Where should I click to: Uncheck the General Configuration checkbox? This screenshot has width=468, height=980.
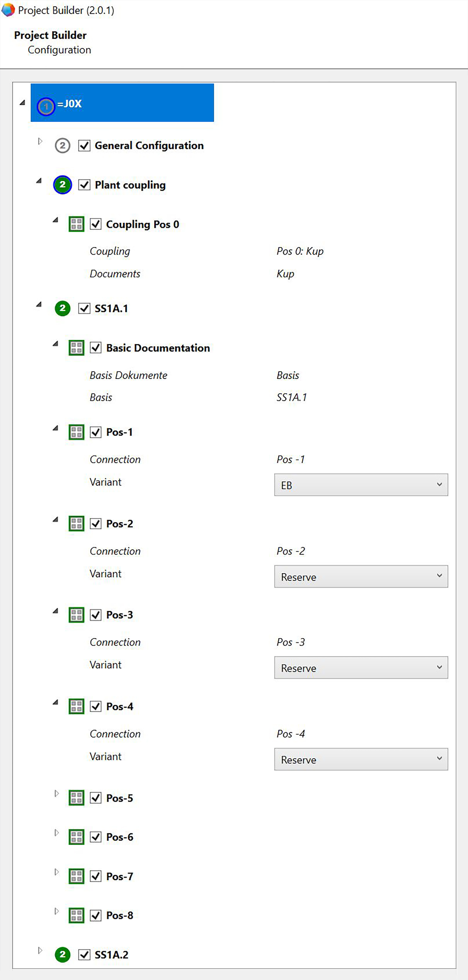(84, 146)
